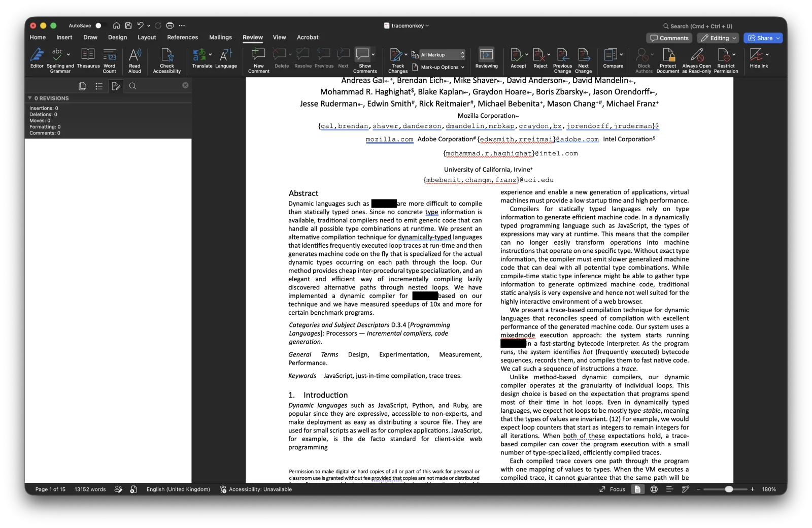The image size is (812, 528).
Task: Open the Focus view mode
Action: pos(612,489)
